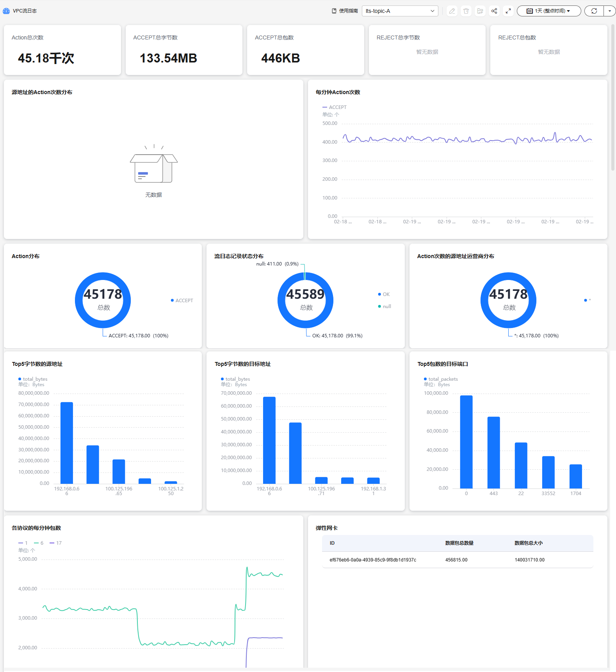Click the 源地址的Action次数分布 panel title

pos(42,92)
